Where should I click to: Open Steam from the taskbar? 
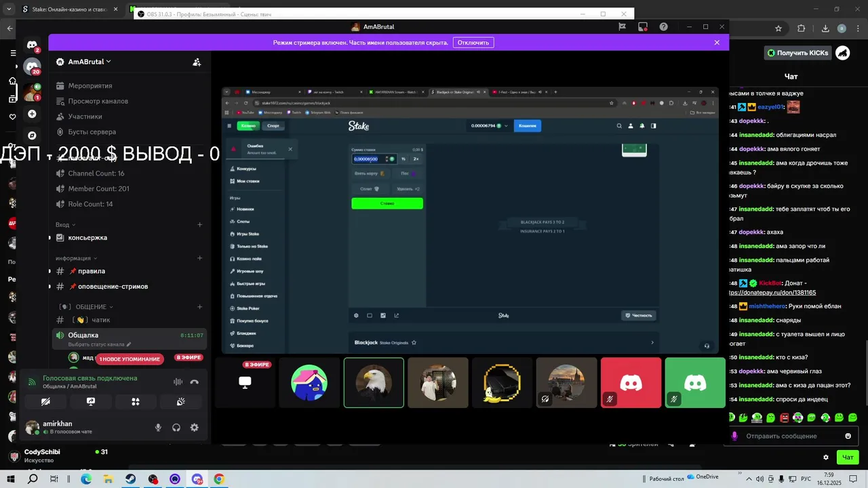pyautogui.click(x=130, y=479)
